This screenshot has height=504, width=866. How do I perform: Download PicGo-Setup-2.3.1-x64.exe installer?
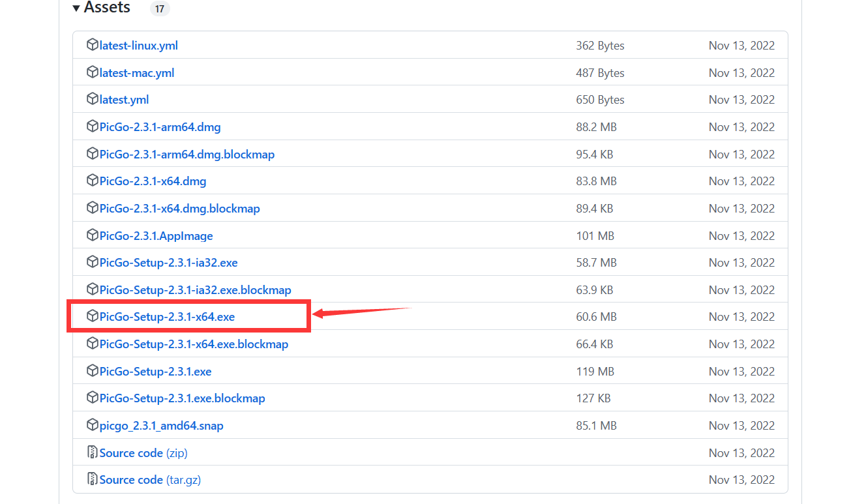167,317
